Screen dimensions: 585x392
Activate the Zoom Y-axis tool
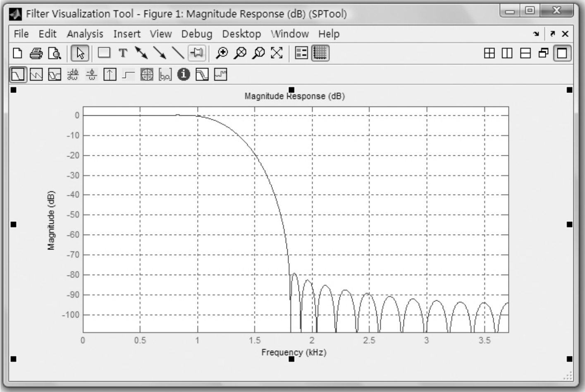(x=259, y=53)
